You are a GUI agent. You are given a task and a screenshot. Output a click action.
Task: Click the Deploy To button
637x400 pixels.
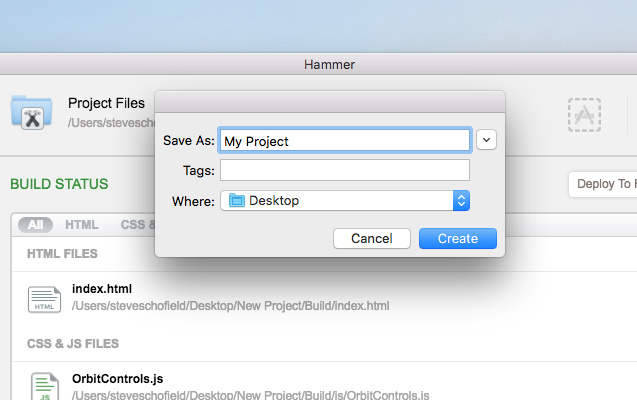603,184
